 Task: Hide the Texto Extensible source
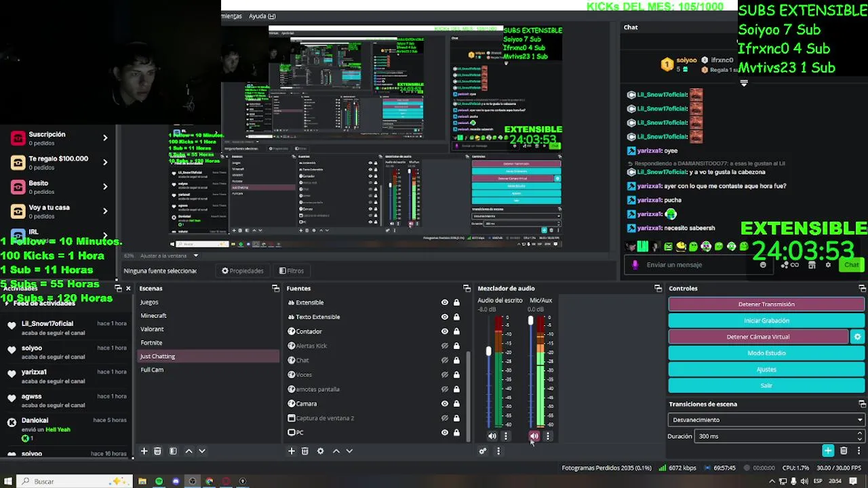tap(445, 317)
